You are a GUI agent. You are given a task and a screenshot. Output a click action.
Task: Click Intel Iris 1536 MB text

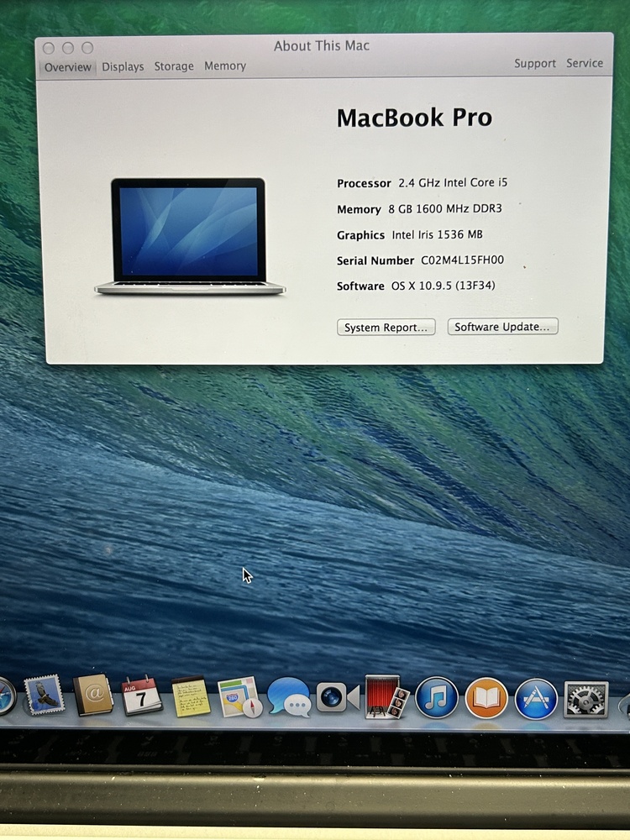click(x=437, y=234)
